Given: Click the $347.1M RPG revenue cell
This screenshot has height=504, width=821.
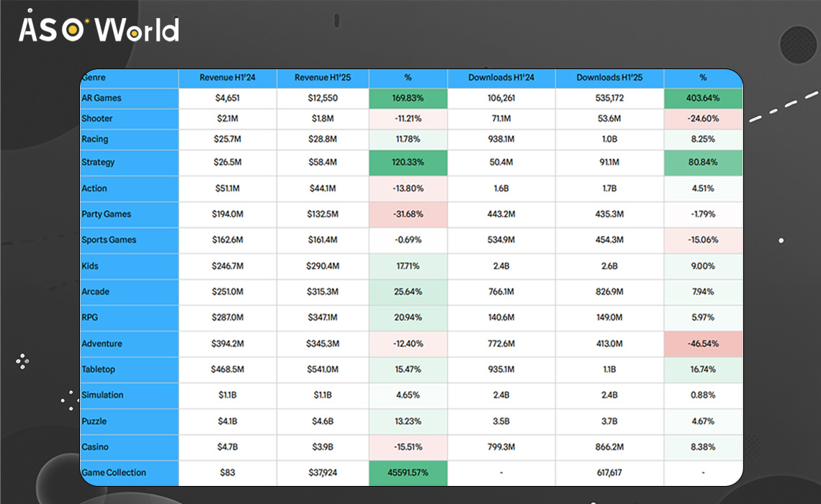Looking at the screenshot, I should (x=323, y=317).
